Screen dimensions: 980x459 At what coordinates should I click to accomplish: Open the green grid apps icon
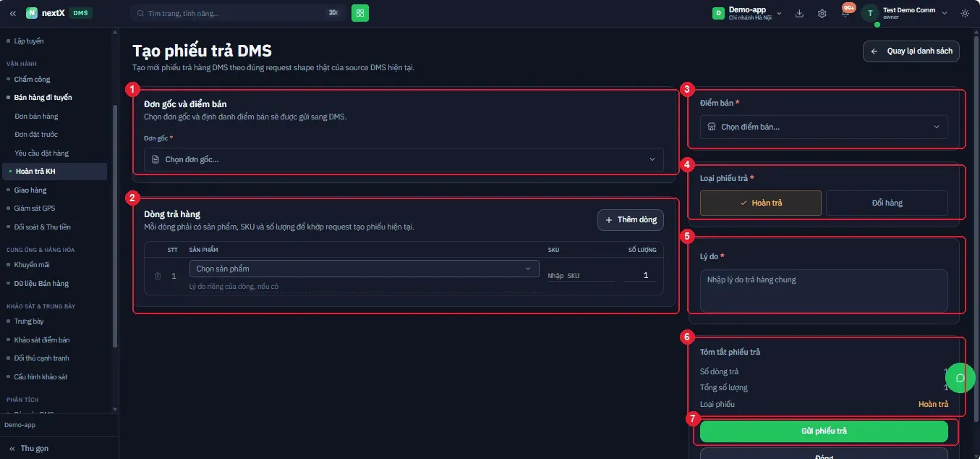pyautogui.click(x=360, y=13)
